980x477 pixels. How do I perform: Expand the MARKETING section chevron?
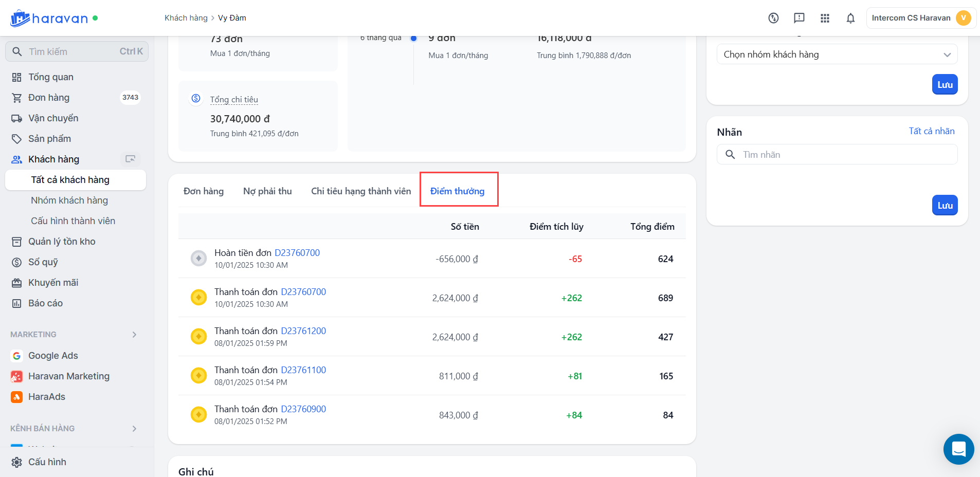point(134,335)
